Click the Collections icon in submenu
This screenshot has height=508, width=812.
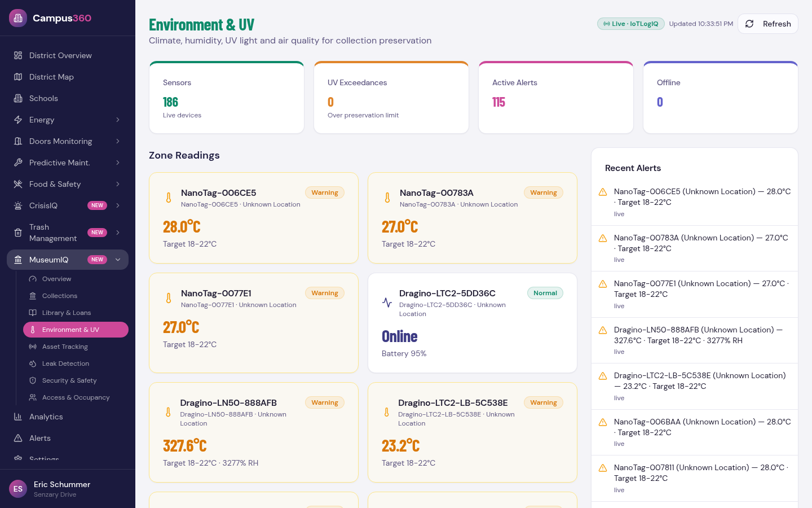coord(33,296)
